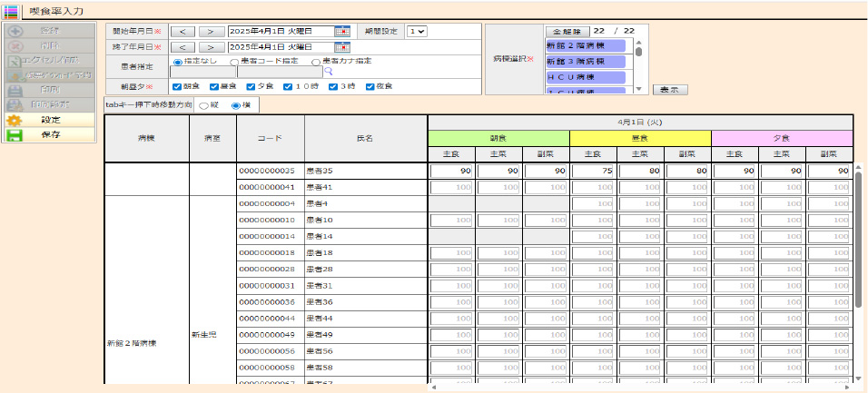Select 新館２階病棟 in ward list
Screen dimensions: 868x393
(x=587, y=45)
